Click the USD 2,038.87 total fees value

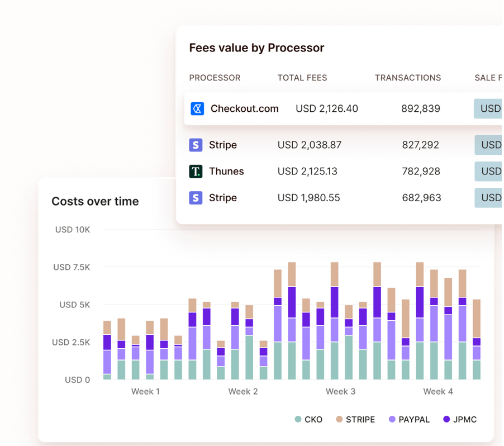[x=310, y=145]
